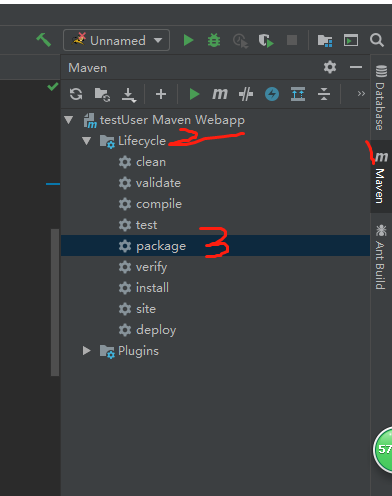Image resolution: width=392 pixels, height=496 pixels.
Task: Open the Ant Build side tab
Action: tap(381, 257)
